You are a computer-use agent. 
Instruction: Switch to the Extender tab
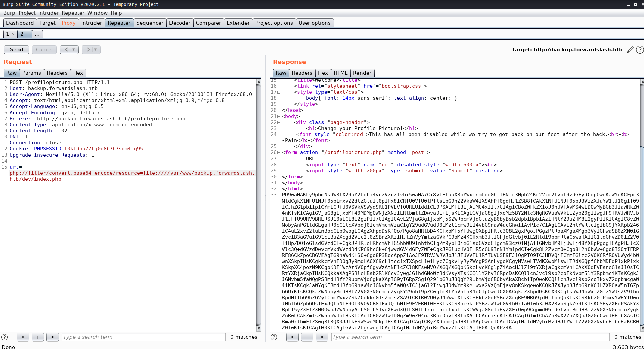(238, 23)
